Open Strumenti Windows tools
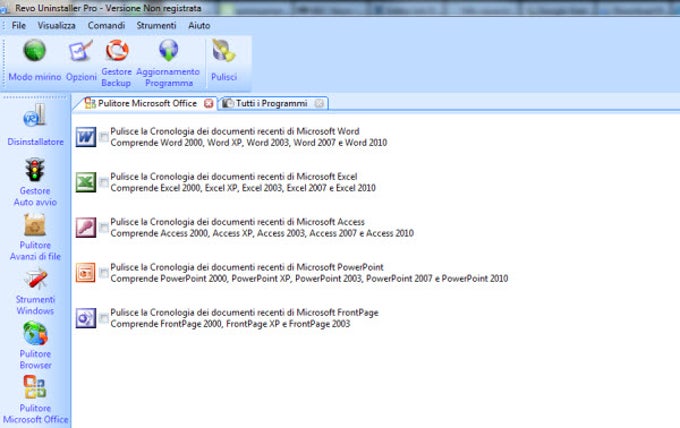The image size is (680, 428). [x=35, y=291]
